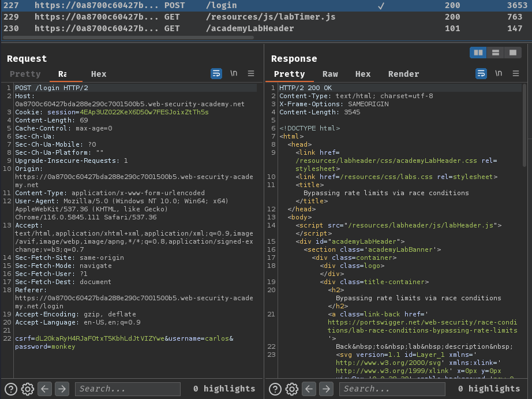The height and width of the screenshot is (399, 532).
Task: Click the session cookie value in request
Action: pyautogui.click(x=144, y=112)
